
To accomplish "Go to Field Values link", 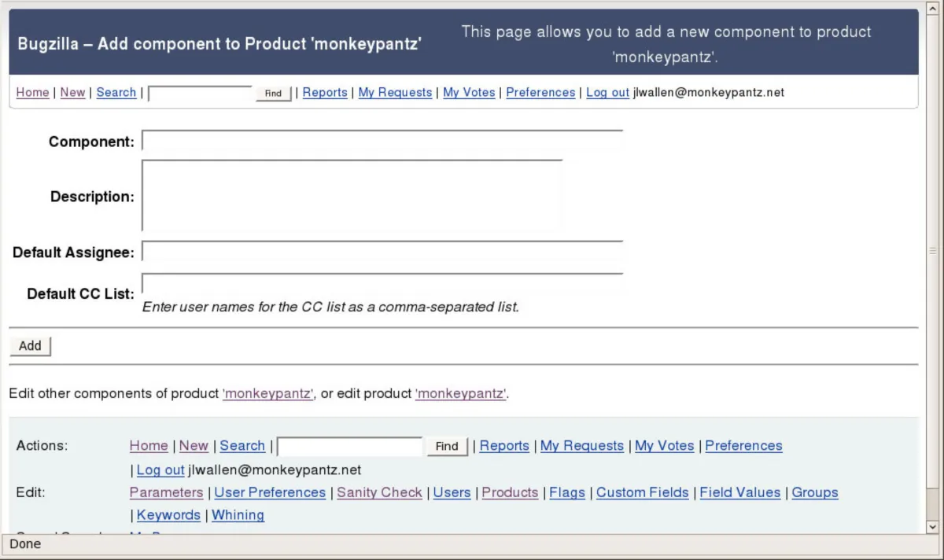I will click(x=739, y=492).
